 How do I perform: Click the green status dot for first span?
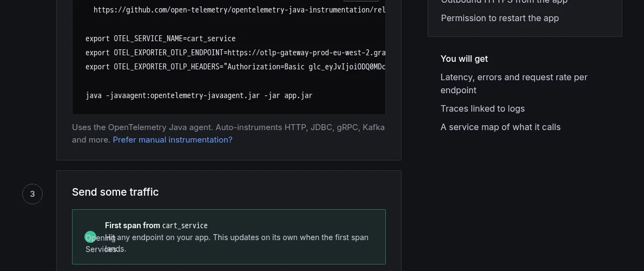coord(90,237)
